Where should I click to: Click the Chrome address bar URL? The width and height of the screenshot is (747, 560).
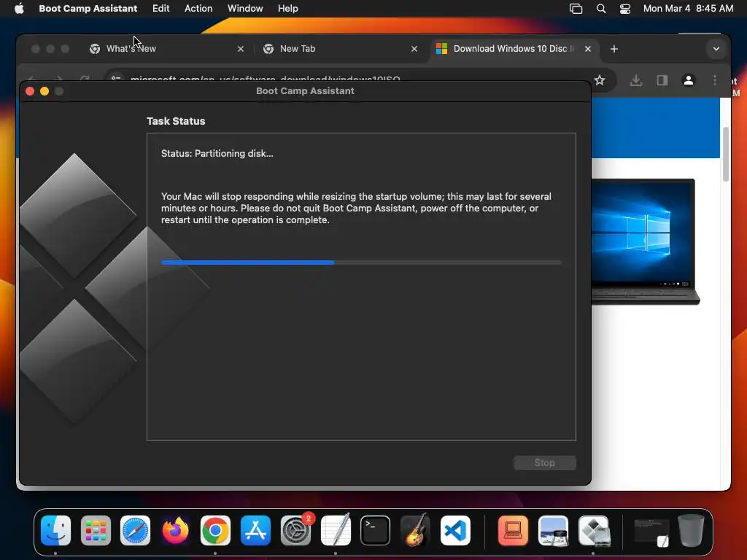266,79
